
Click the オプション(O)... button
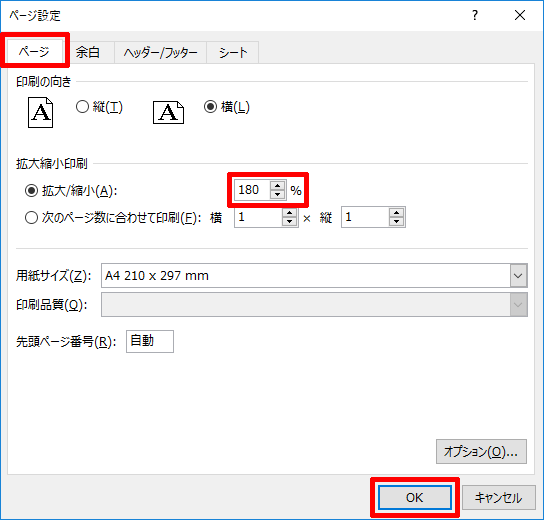click(x=481, y=452)
